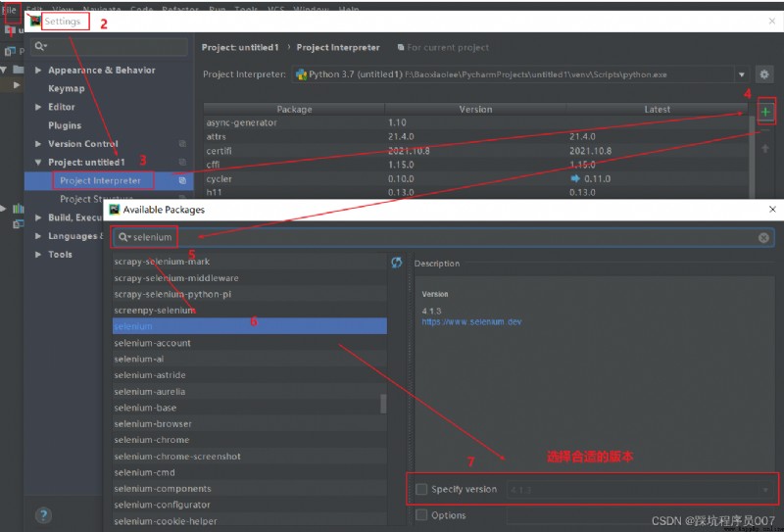This screenshot has width=784, height=532.
Task: Open the interpreter gear settings icon
Action: coord(764,74)
